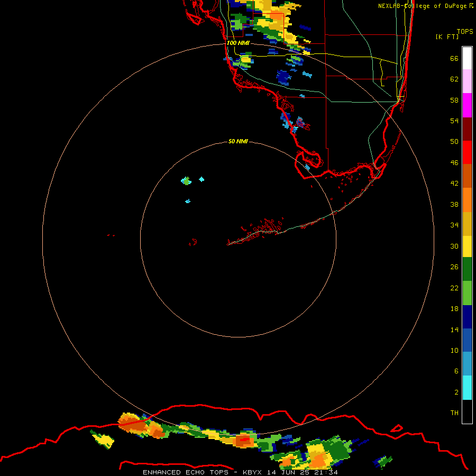Viewport: 476px width, 476px height.
Task: Click the legend value "2"
Action: (456, 392)
